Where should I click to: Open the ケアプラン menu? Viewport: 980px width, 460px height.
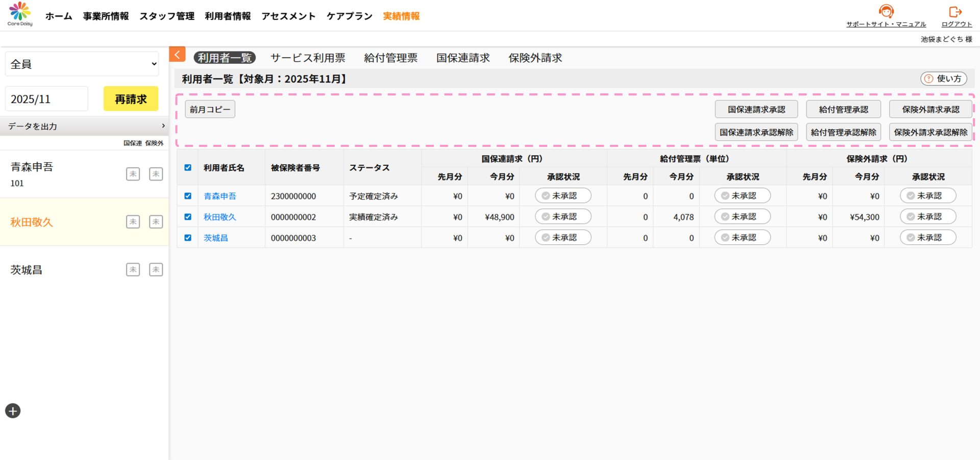click(350, 16)
